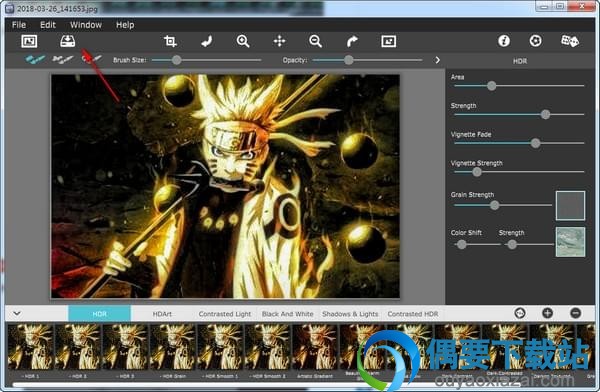Screen dimensions: 600x392
Task: Zoom in with the plus magnifier
Action: click(243, 41)
